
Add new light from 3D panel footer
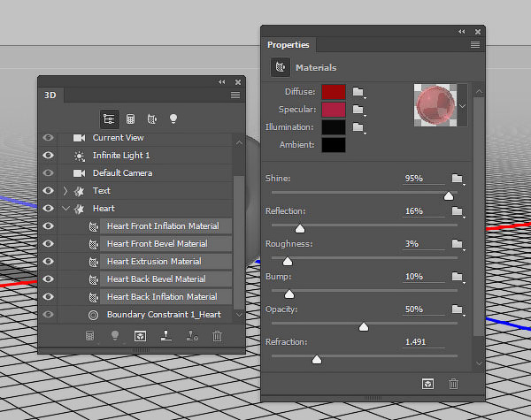(x=115, y=336)
